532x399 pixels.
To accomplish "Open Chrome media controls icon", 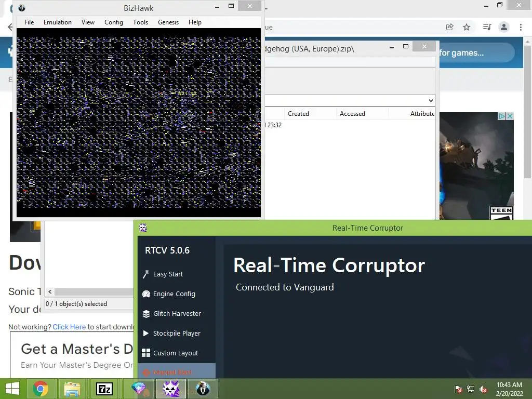I will coord(487,27).
